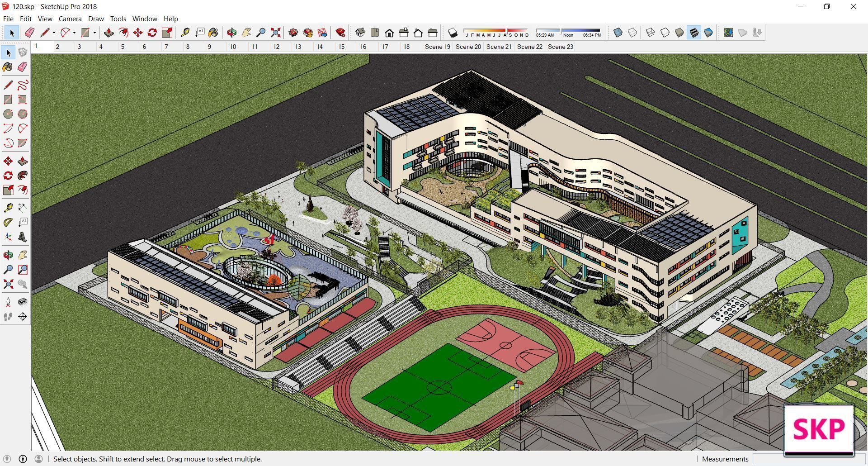Open the Edit menu

click(x=26, y=19)
